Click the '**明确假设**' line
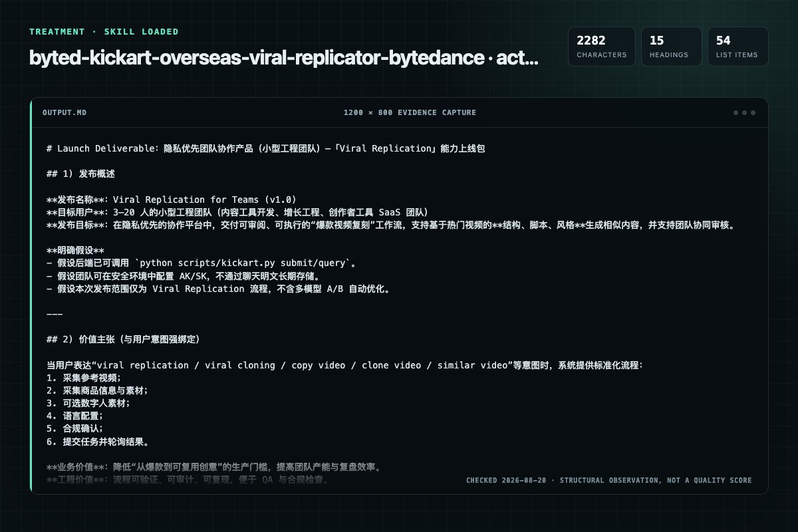The image size is (798, 532). pos(76,251)
